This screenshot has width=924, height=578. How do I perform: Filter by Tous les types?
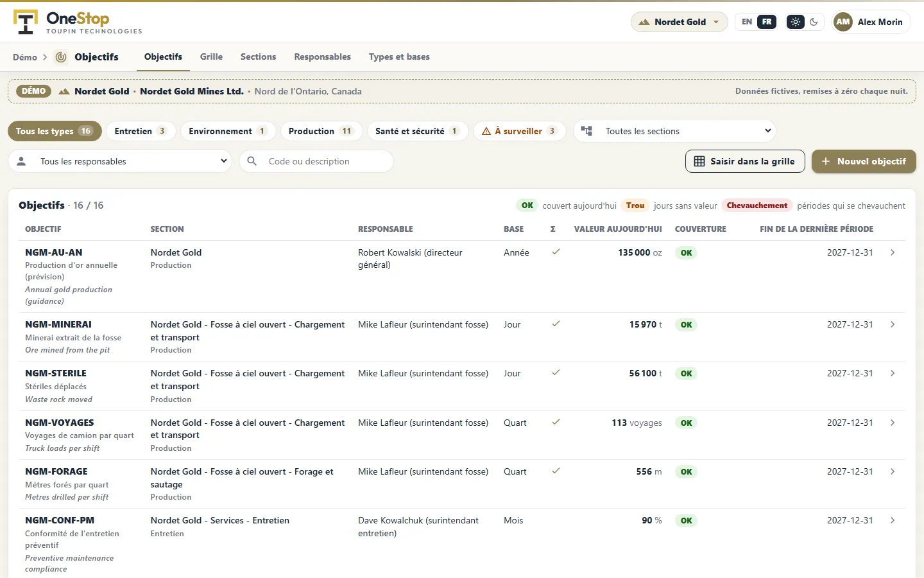[x=55, y=131]
